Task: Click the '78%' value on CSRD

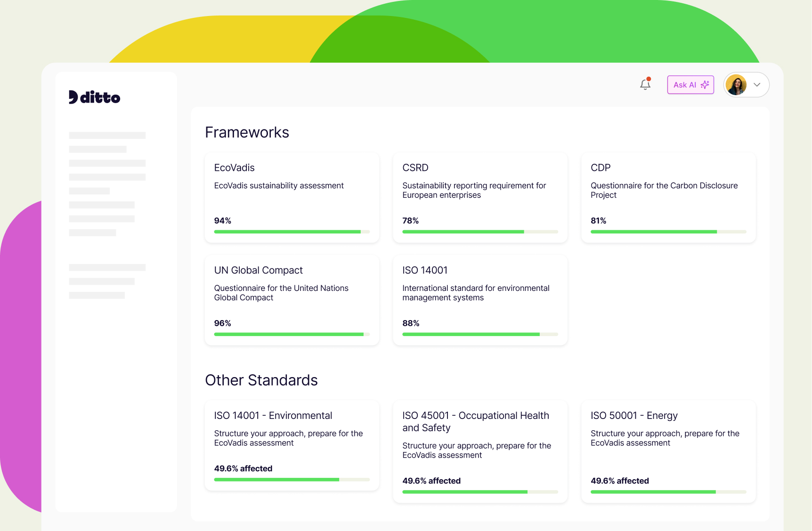Action: (410, 221)
